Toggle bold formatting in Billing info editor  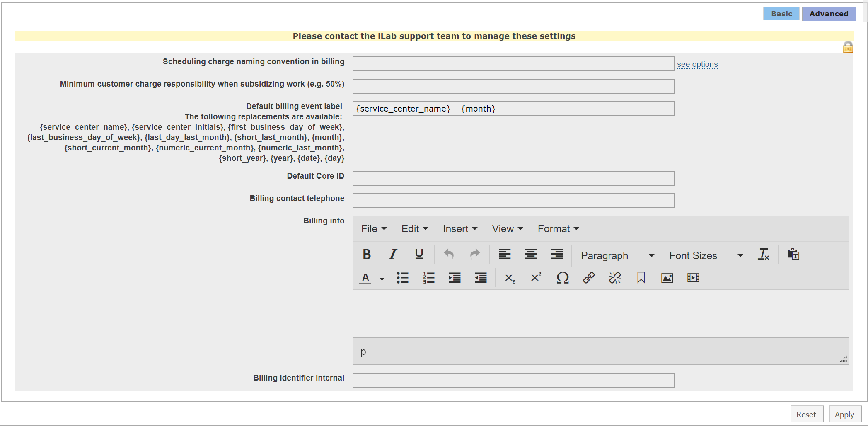point(367,255)
